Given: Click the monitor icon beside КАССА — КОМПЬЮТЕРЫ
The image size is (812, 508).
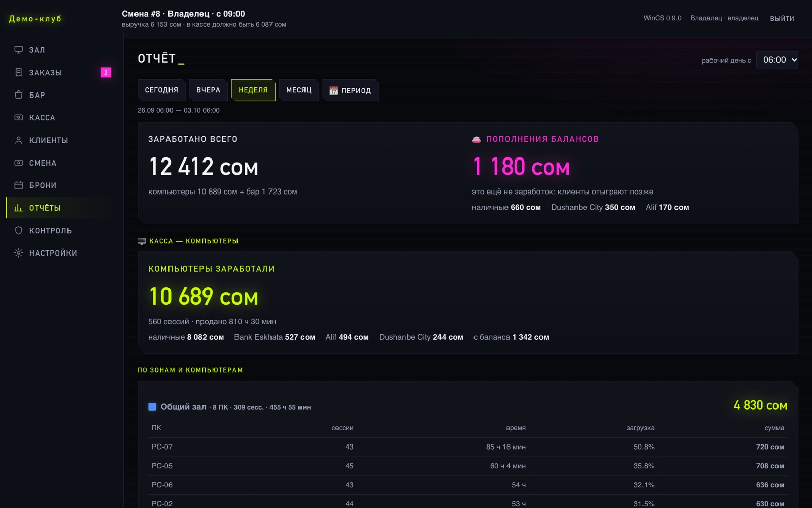Looking at the screenshot, I should (142, 241).
